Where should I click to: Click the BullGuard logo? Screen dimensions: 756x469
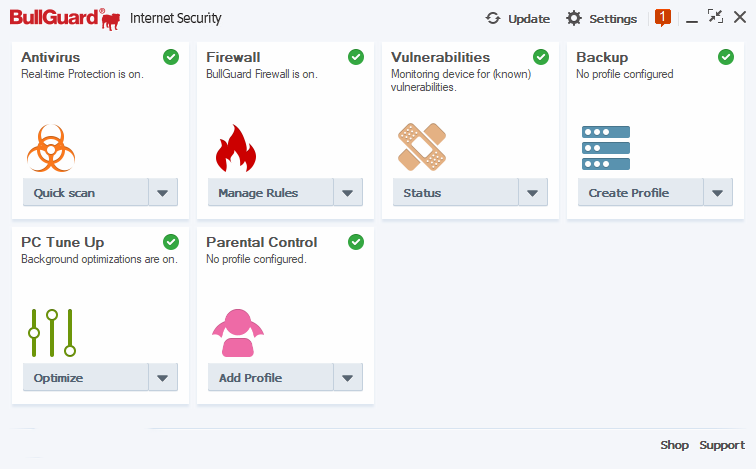tap(65, 18)
